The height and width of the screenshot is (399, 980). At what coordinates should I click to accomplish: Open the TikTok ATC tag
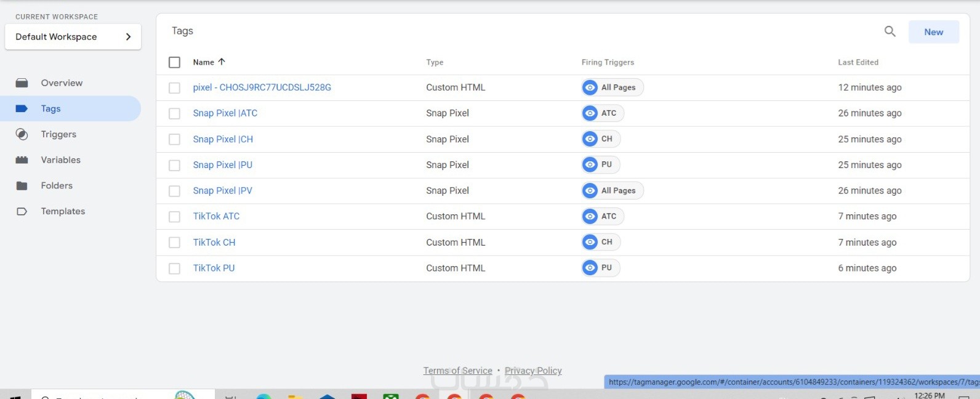(216, 216)
